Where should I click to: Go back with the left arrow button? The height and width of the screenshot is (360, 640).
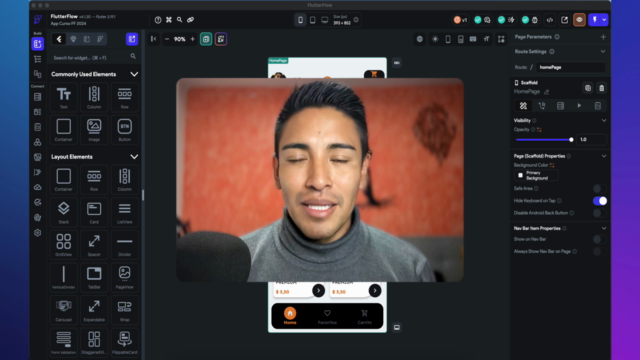tap(59, 39)
